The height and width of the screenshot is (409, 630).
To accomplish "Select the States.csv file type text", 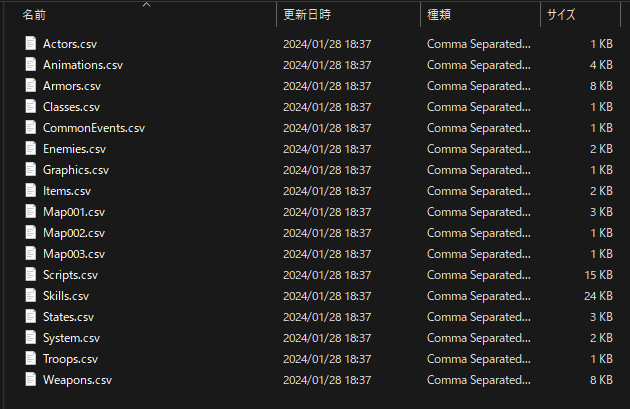I will 479,317.
